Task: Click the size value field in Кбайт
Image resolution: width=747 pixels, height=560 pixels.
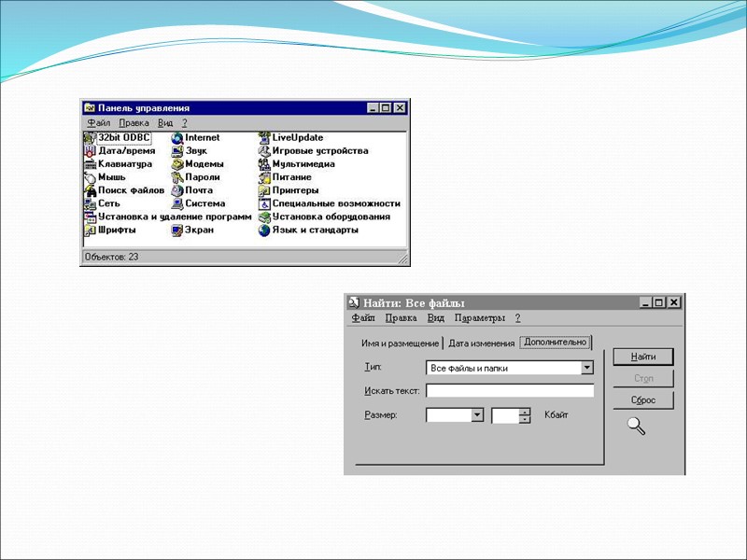Action: 506,415
